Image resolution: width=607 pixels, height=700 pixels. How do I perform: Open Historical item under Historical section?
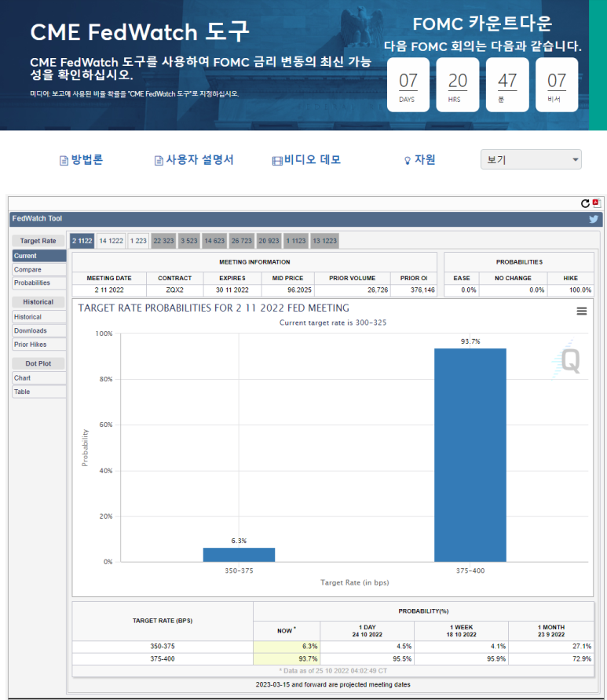[x=38, y=317]
